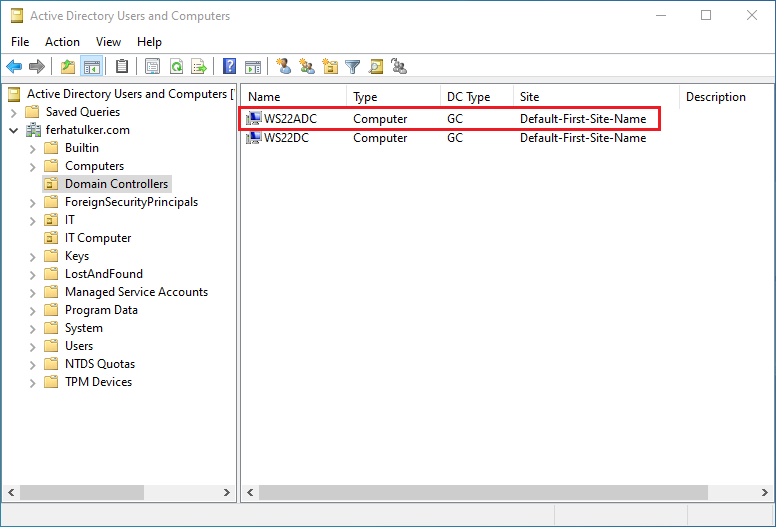This screenshot has width=776, height=527.
Task: Expand the Managed Service Accounts container
Action: coord(33,293)
